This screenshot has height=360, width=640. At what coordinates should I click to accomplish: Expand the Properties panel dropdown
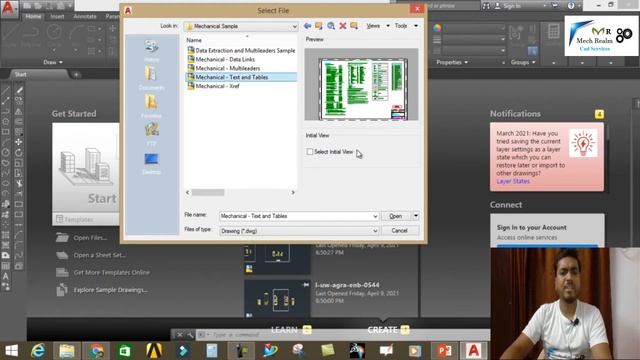[452, 62]
